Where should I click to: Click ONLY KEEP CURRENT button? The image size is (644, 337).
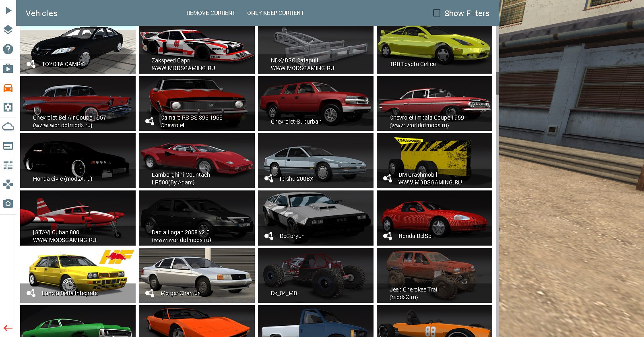pyautogui.click(x=276, y=13)
